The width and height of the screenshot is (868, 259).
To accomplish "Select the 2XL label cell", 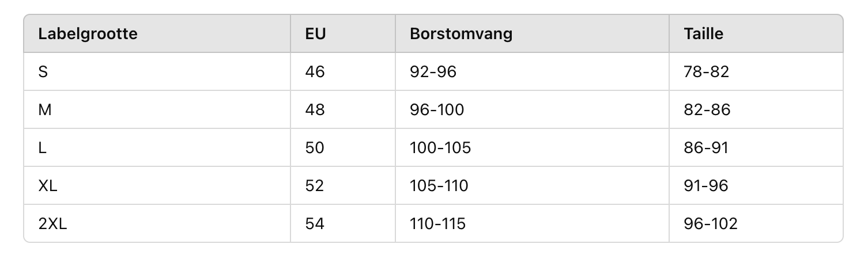I will [x=52, y=224].
